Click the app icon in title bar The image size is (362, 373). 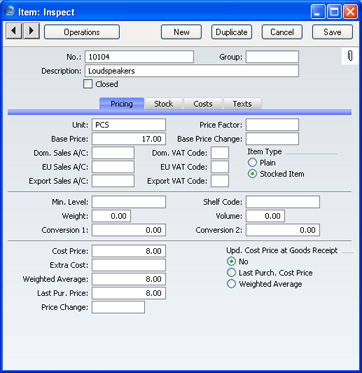coord(10,12)
